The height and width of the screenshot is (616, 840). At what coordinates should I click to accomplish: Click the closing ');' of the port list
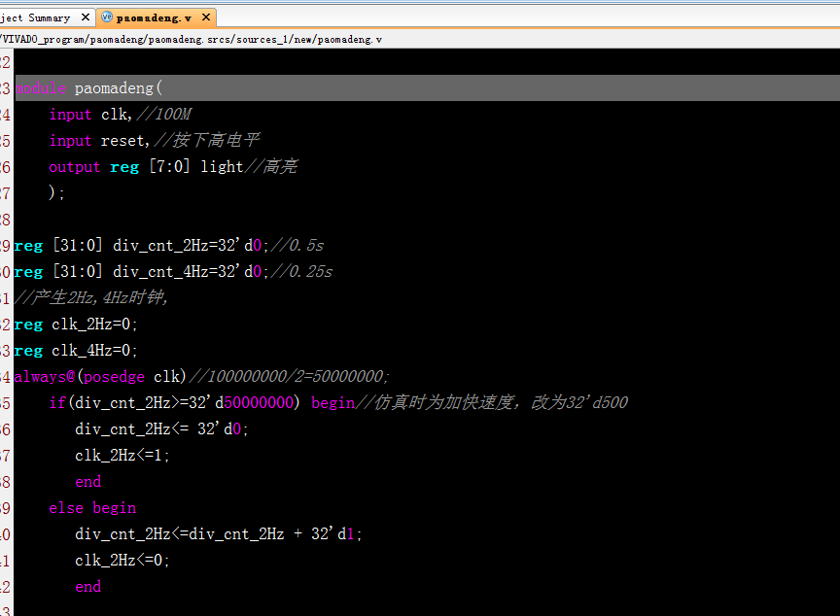click(x=56, y=192)
